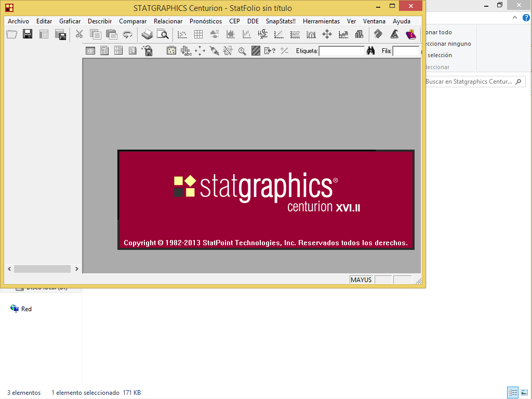Click the bar chart buildings icon
Viewport: 532px width, 399px height.
359,34
